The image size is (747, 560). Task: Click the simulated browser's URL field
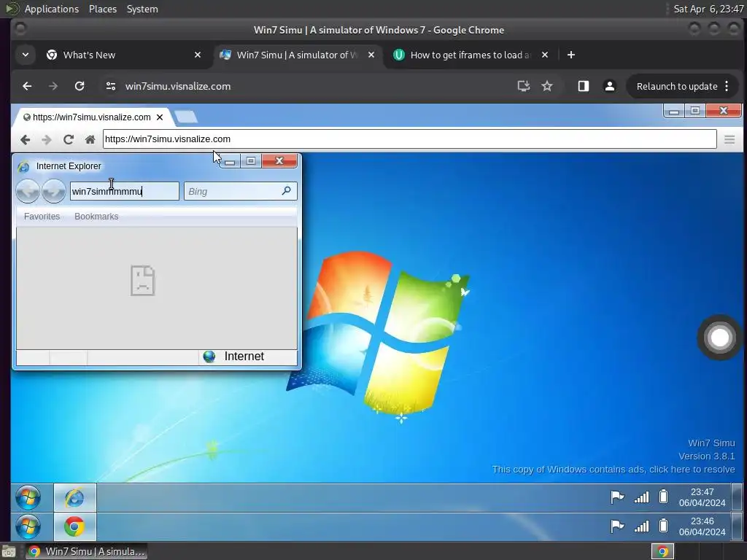coord(410,139)
